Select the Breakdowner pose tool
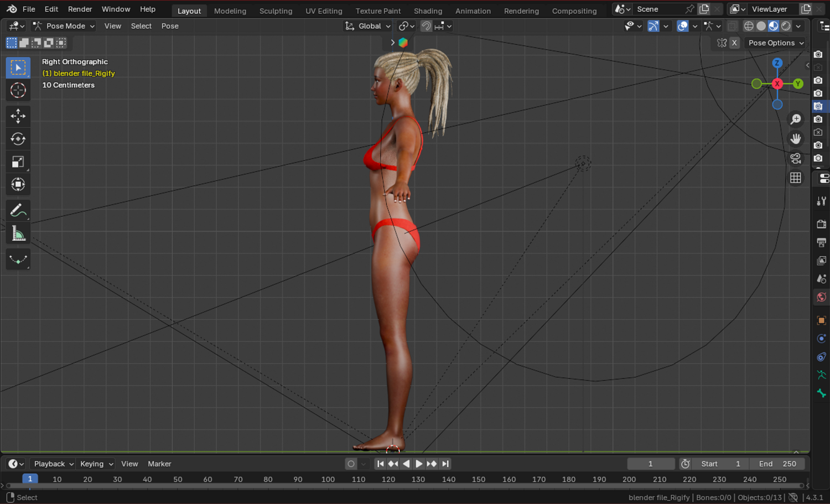The image size is (830, 504). point(18,259)
